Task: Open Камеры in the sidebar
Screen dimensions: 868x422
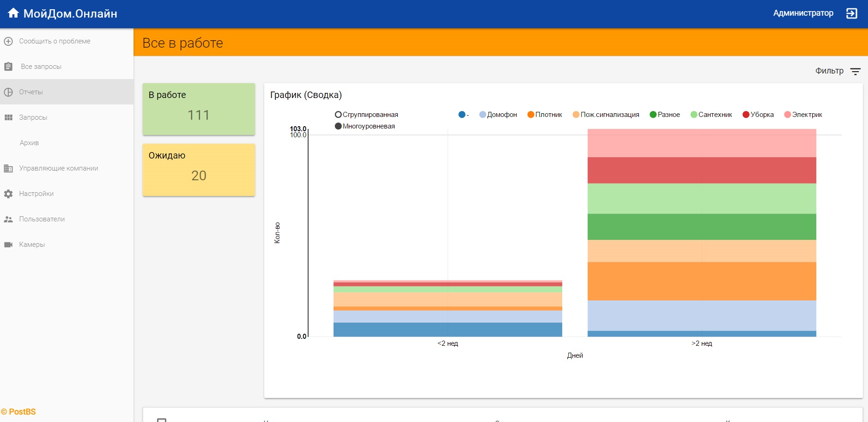Action: click(67, 245)
